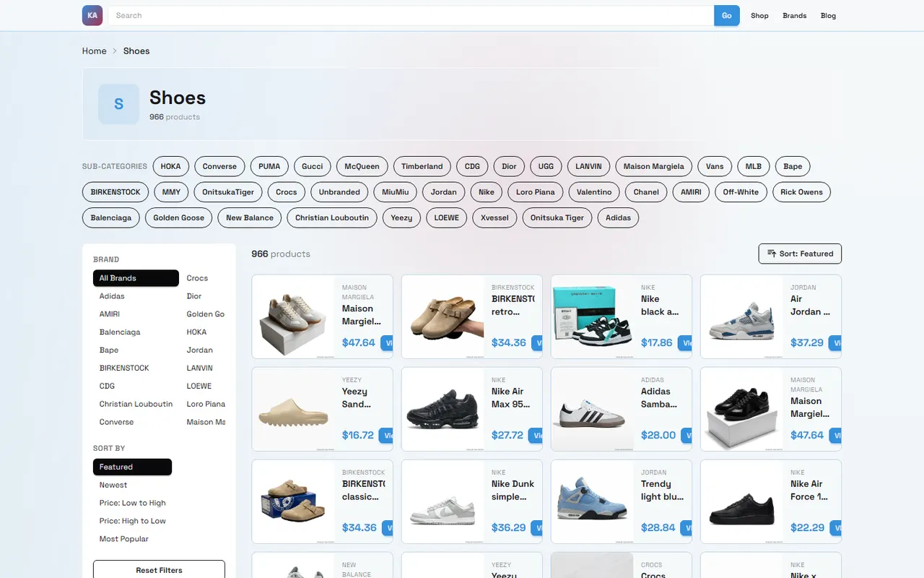
Task: Open the Nike Air Force 1 product image
Action: [x=741, y=501]
